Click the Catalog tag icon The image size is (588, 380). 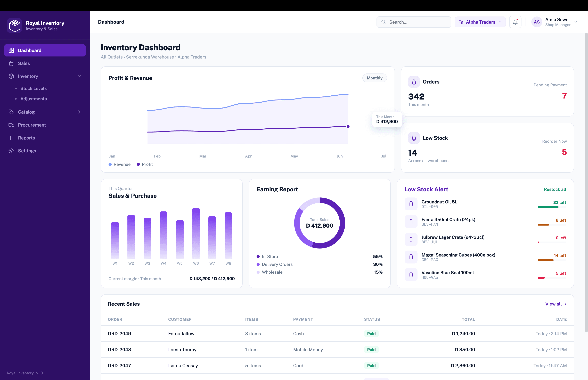[x=11, y=112]
